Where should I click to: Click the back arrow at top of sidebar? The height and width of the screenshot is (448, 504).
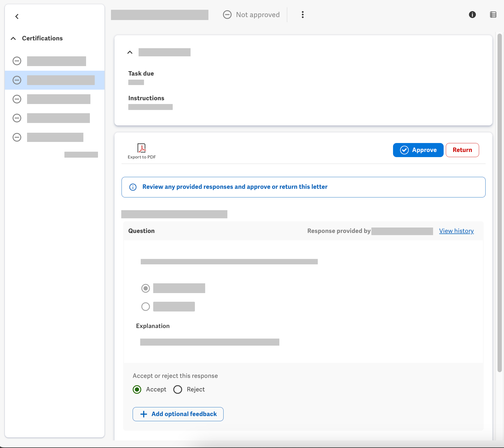(17, 16)
